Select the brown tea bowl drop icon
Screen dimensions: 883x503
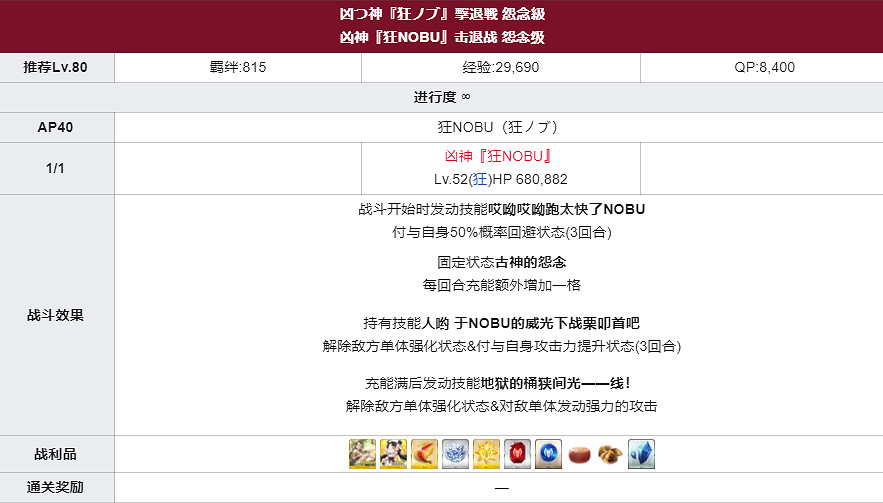579,454
